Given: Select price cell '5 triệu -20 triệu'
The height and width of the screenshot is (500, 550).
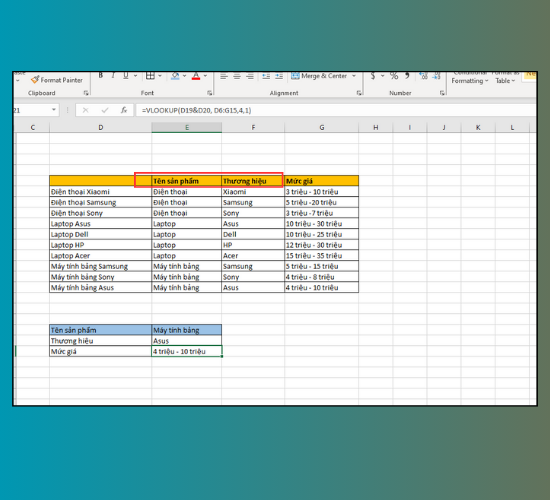Looking at the screenshot, I should tap(322, 202).
